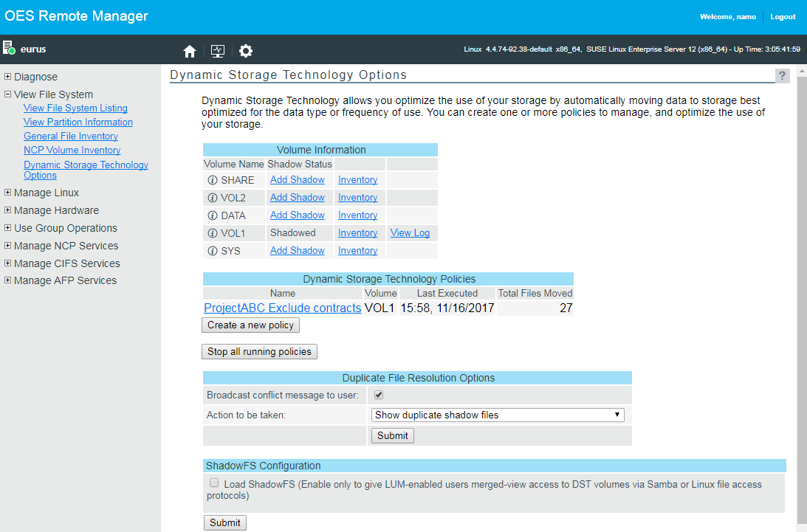The image size is (807, 532).
Task: Click the info icon beside VOL1 volume
Action: click(x=212, y=233)
